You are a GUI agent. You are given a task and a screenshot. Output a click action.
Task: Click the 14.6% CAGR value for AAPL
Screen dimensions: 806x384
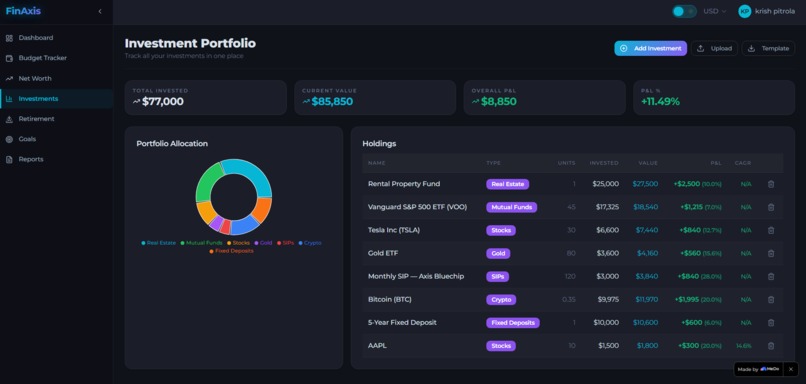point(744,346)
